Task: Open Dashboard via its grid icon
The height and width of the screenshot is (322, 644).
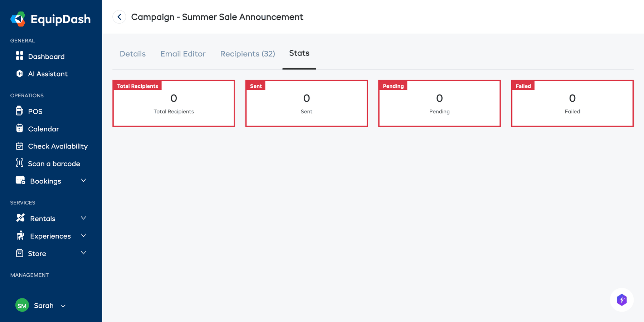Action: tap(20, 56)
